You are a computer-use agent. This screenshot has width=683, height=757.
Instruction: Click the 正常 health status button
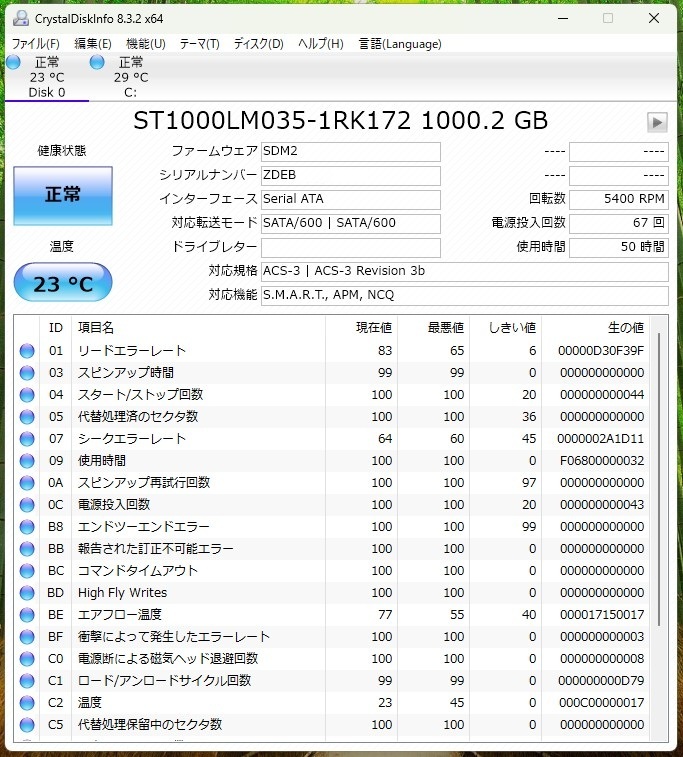point(63,196)
